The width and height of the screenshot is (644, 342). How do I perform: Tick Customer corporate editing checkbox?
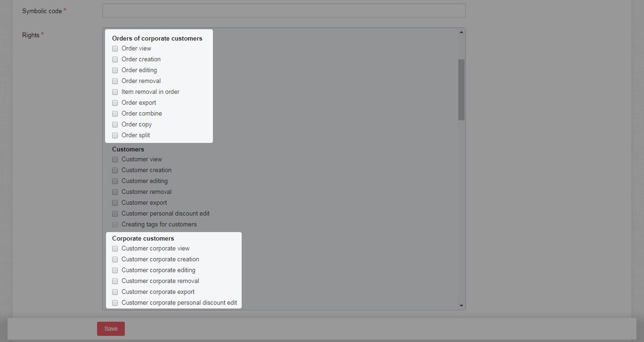point(115,270)
